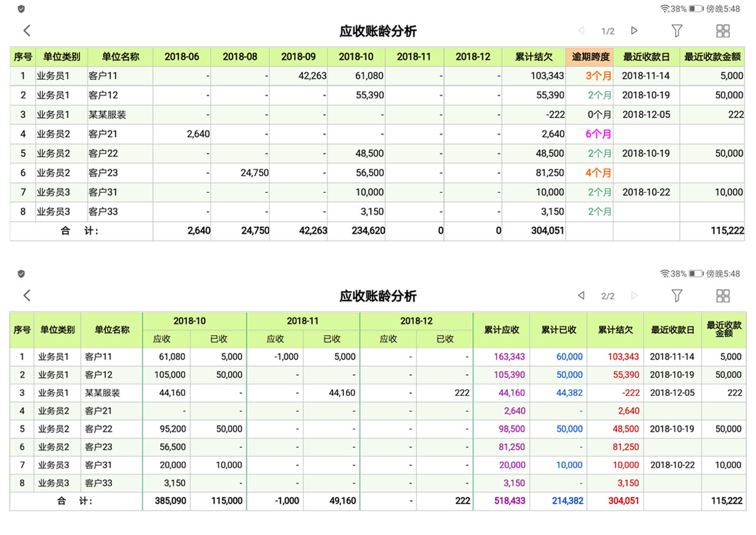Tap 2018-12-05 date in upper table

click(x=646, y=115)
